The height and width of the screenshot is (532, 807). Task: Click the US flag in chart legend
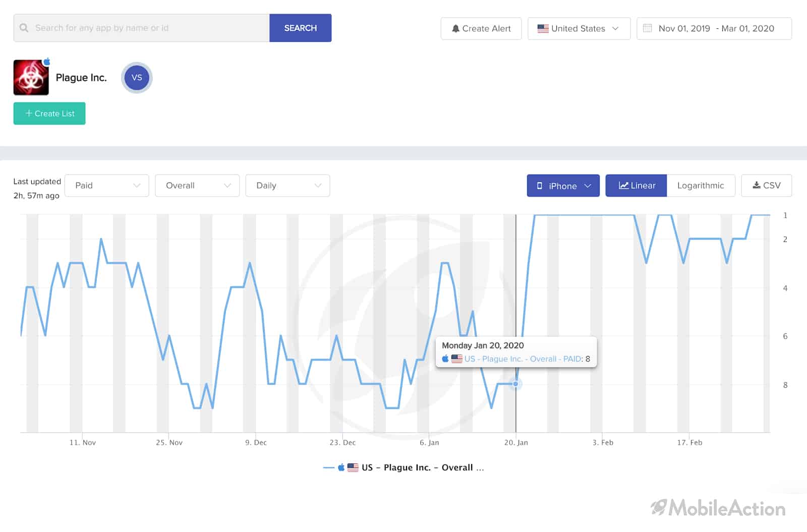click(353, 467)
